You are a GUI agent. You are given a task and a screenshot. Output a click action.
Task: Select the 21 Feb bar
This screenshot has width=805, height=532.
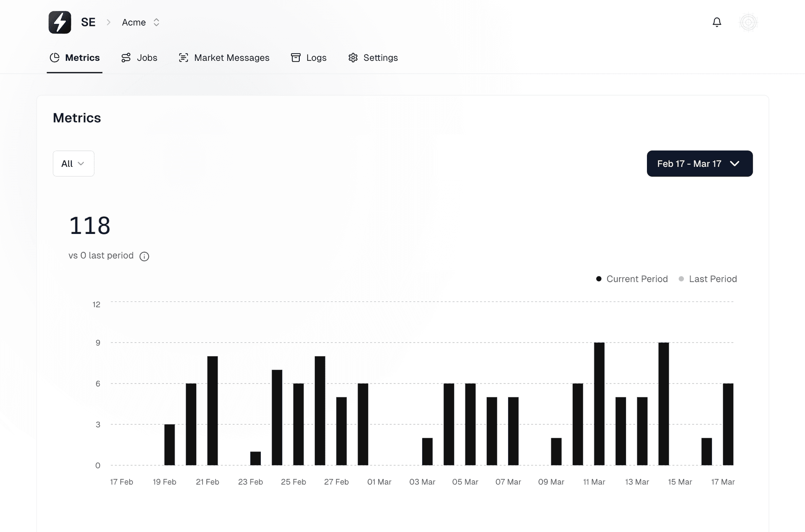213,410
